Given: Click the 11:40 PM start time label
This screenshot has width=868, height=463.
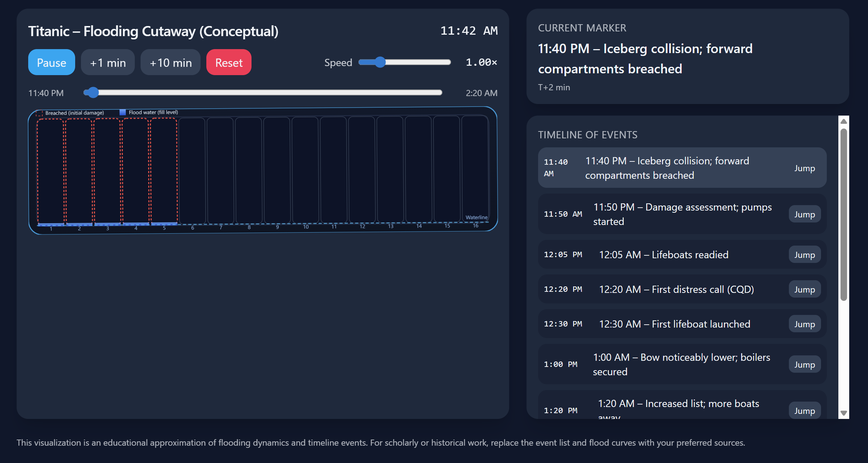Looking at the screenshot, I should click(46, 93).
